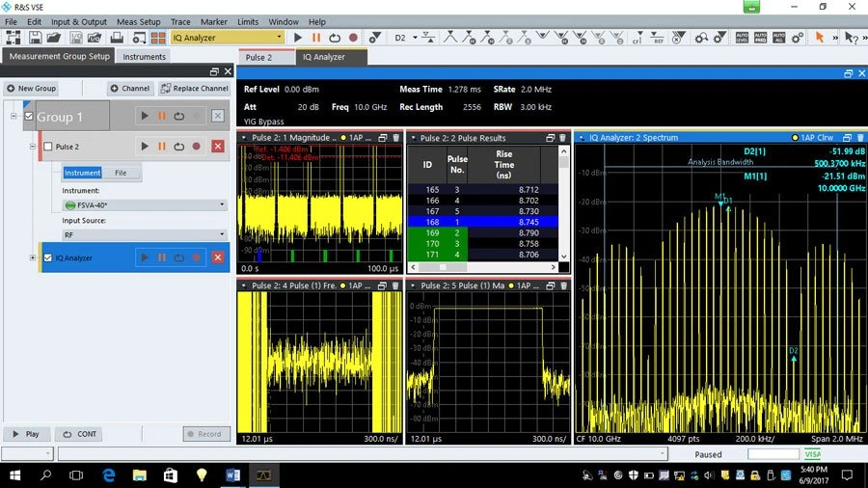This screenshot has height=488, width=868.
Task: Toggle the Group 1 checkbox
Action: (29, 116)
